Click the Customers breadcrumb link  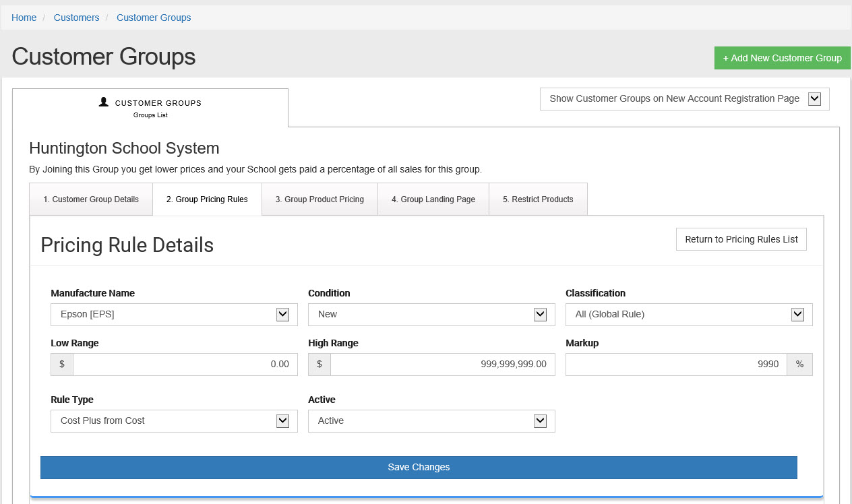[76, 18]
